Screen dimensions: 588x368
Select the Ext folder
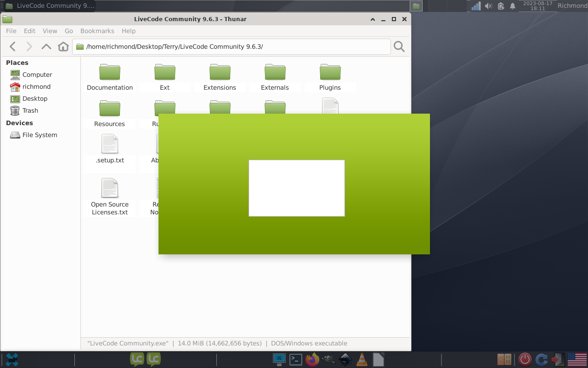[165, 78]
